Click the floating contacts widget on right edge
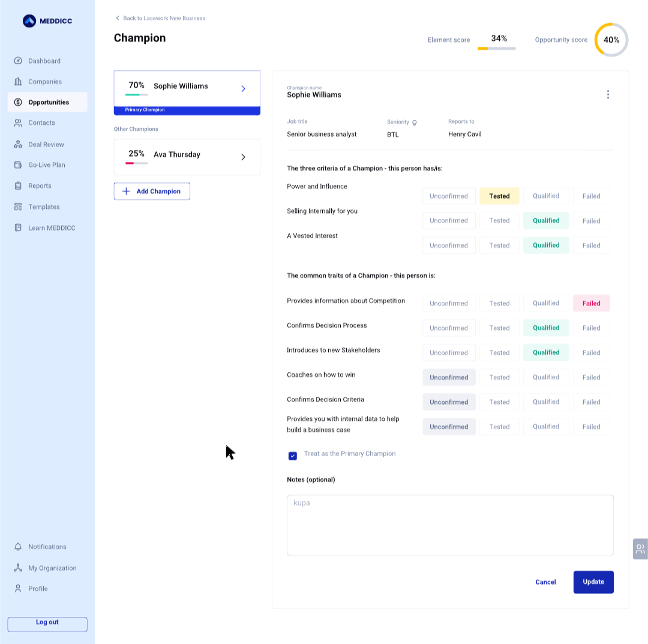The width and height of the screenshot is (648, 644). pos(640,549)
